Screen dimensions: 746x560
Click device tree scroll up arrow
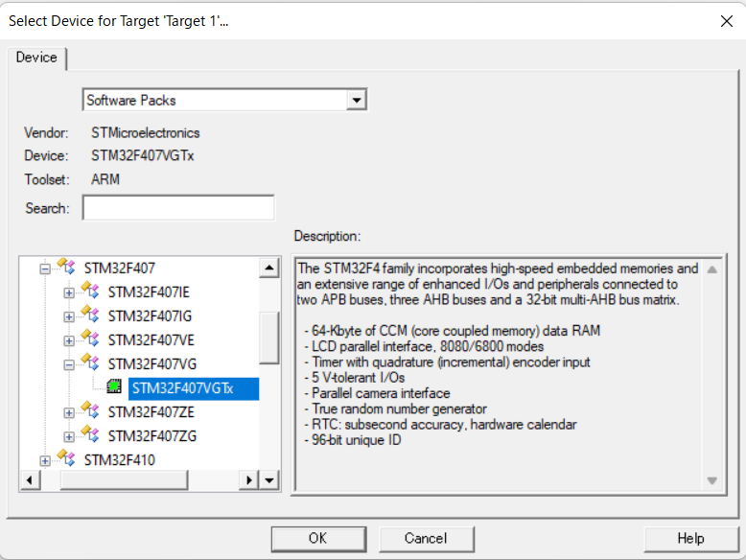pos(269,268)
